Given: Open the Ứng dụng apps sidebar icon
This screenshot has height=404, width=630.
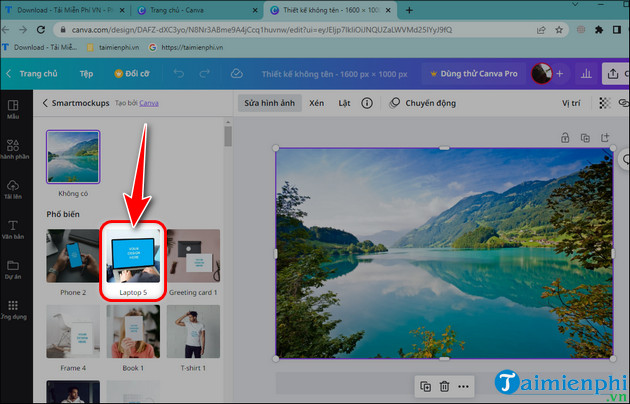Looking at the screenshot, I should coord(13,310).
